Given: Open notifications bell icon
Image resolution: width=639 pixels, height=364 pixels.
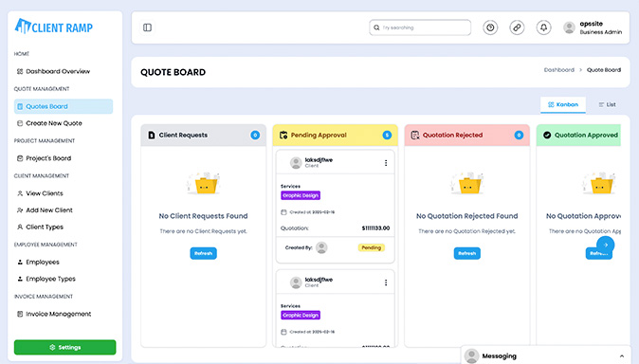Looking at the screenshot, I should [x=543, y=27].
